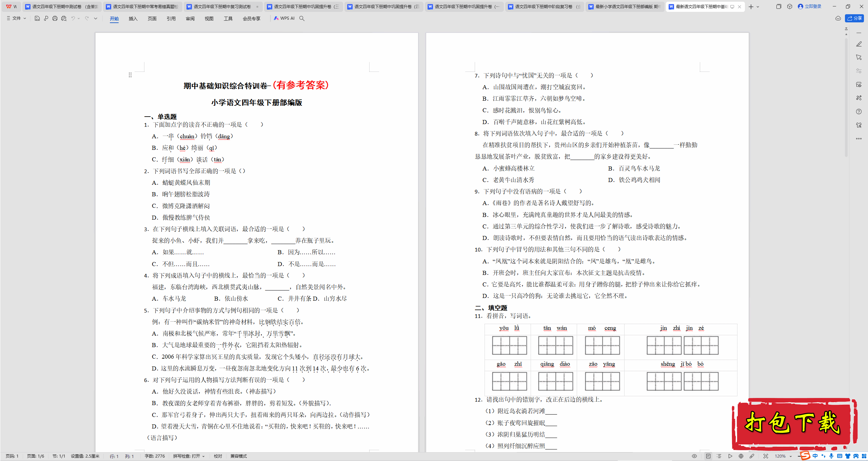Click the help question mark icon in the right sidebar
The width and height of the screenshot is (868, 461).
[859, 112]
